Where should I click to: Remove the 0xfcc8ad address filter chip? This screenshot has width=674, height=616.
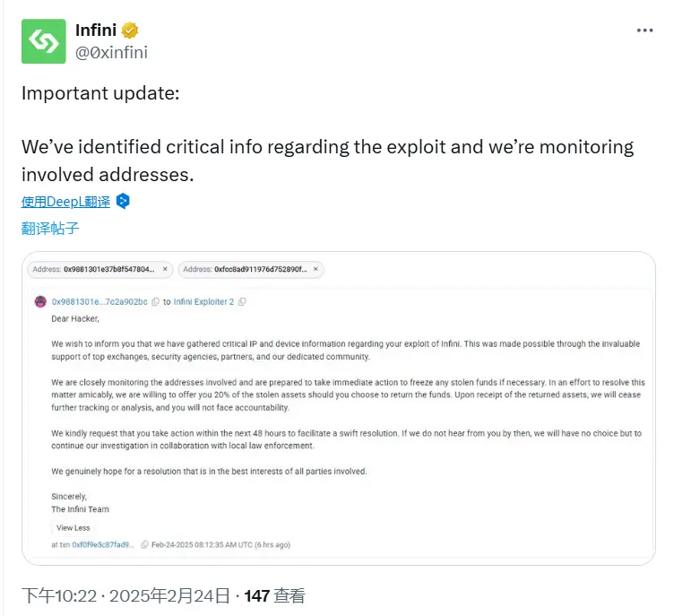tap(315, 269)
